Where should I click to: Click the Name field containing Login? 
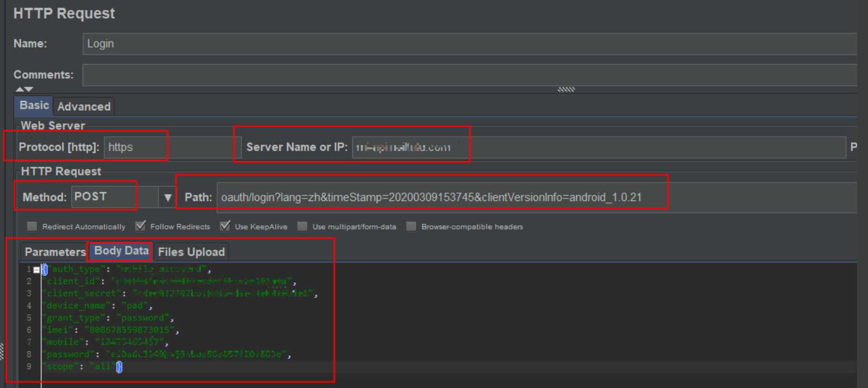tap(469, 44)
